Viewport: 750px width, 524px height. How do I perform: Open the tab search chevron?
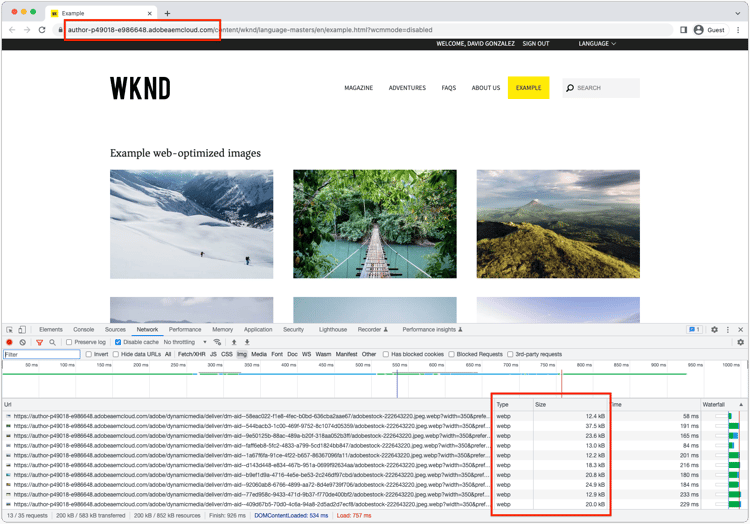738,13
